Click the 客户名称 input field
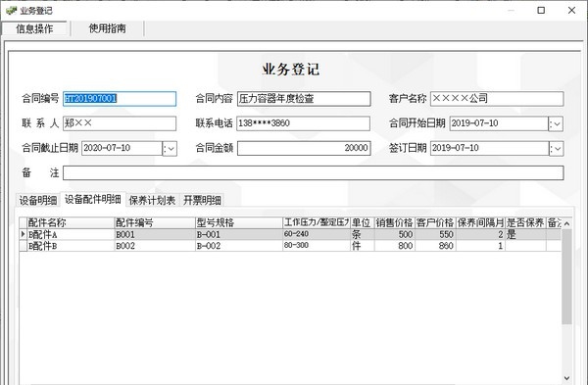The width and height of the screenshot is (588, 385). 497,99
